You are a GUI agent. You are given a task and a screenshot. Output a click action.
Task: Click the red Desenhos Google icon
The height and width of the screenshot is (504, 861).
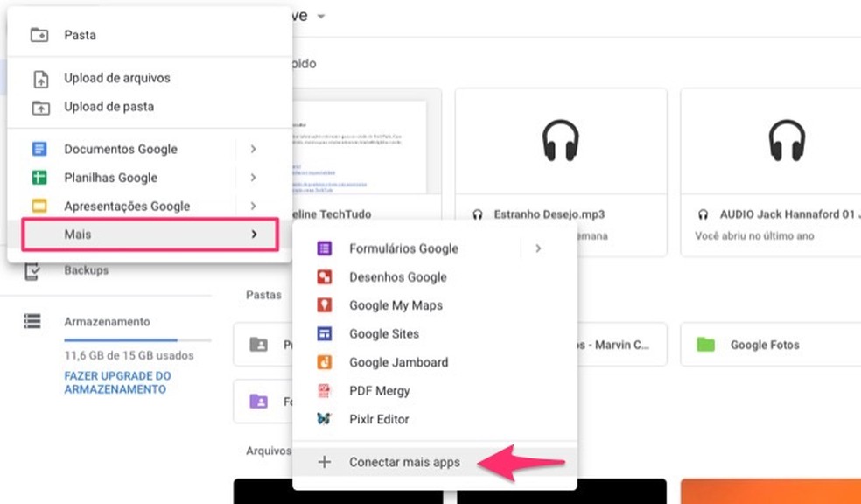click(324, 277)
